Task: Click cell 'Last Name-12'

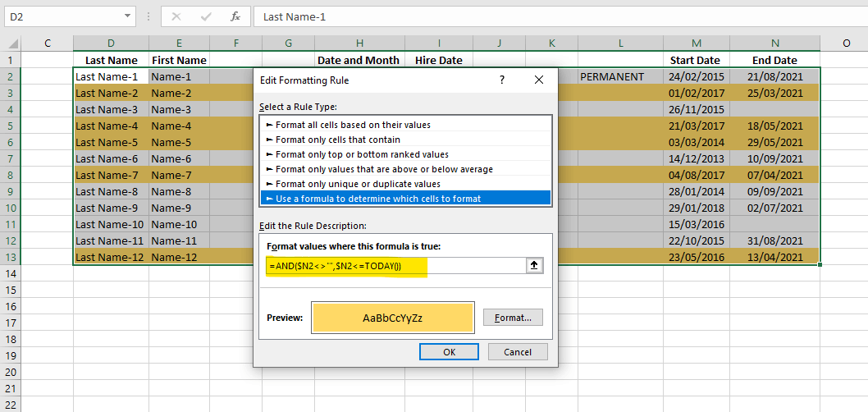Action: coord(112,258)
